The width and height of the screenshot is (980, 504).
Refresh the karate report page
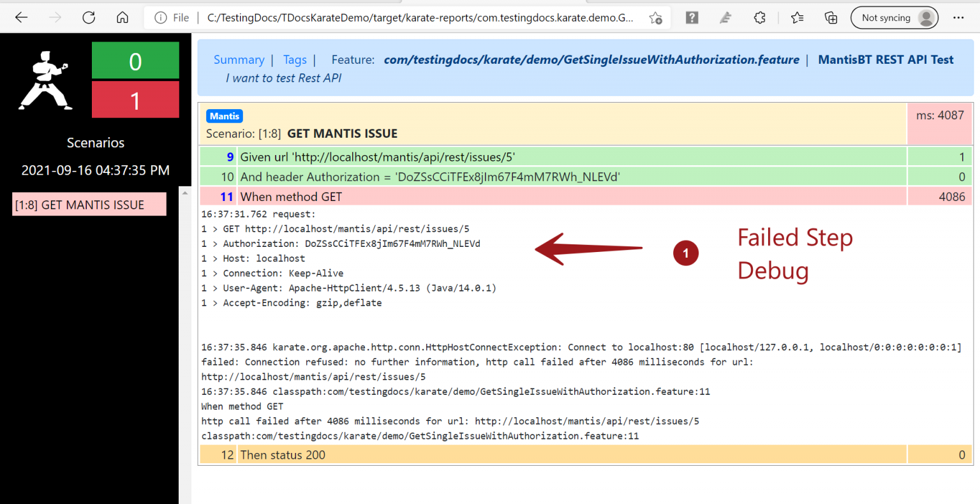[89, 17]
